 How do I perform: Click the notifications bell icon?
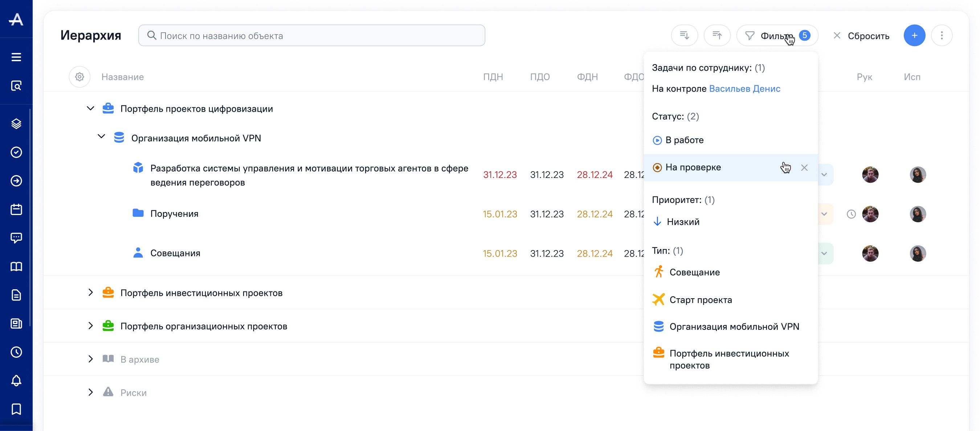tap(16, 381)
